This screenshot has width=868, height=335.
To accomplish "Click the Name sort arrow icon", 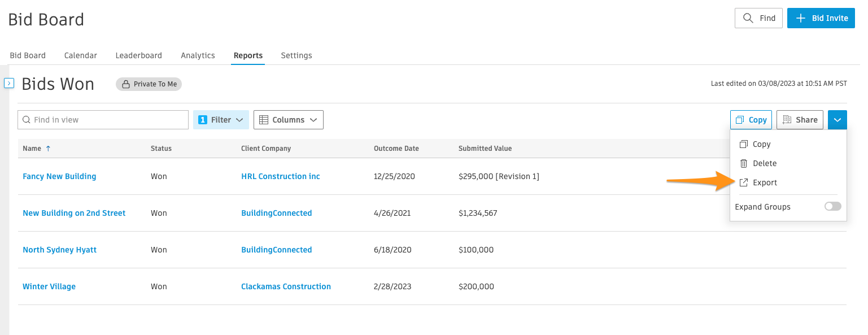I will pyautogui.click(x=48, y=149).
